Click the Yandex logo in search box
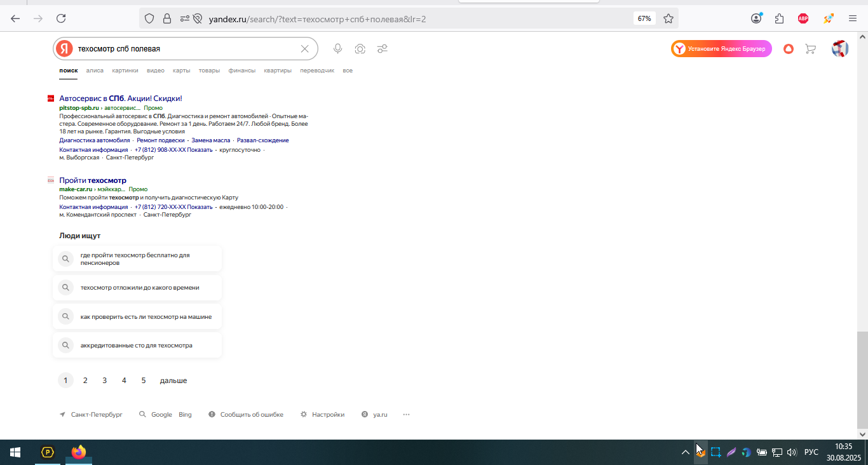 point(64,49)
